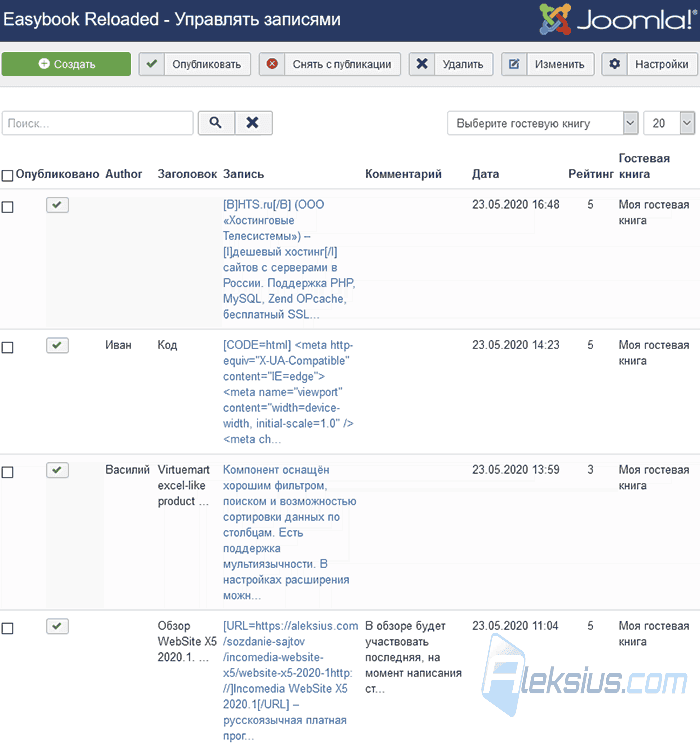Viewport: 700px width, 744px height.
Task: Toggle published status for WebSite X5 entry
Action: [57, 626]
